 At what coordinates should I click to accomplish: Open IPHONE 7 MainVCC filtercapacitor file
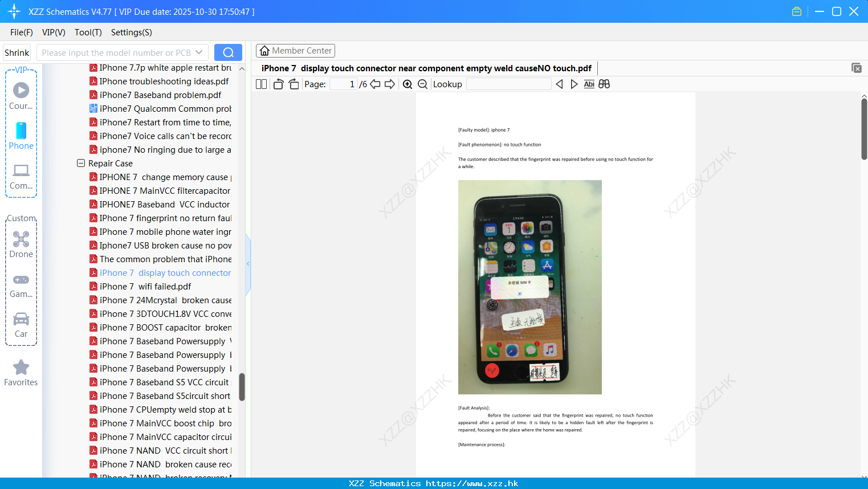[x=160, y=191]
